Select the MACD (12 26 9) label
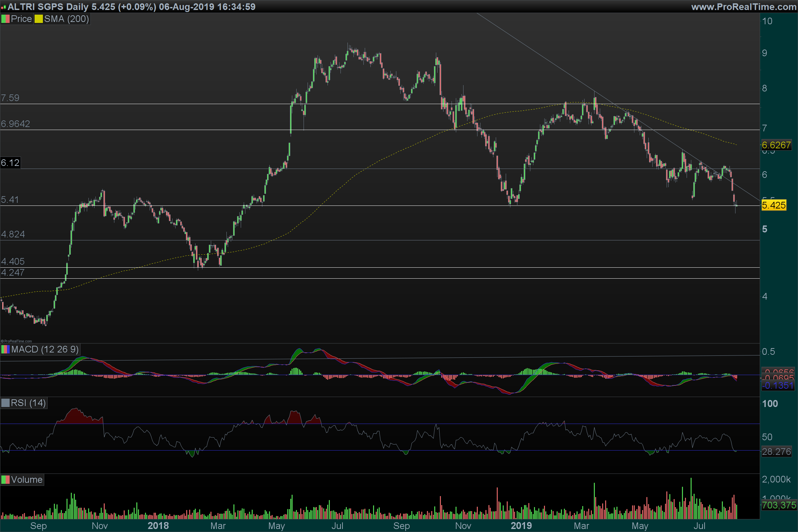Viewport: 798px width, 532px height. pos(45,349)
